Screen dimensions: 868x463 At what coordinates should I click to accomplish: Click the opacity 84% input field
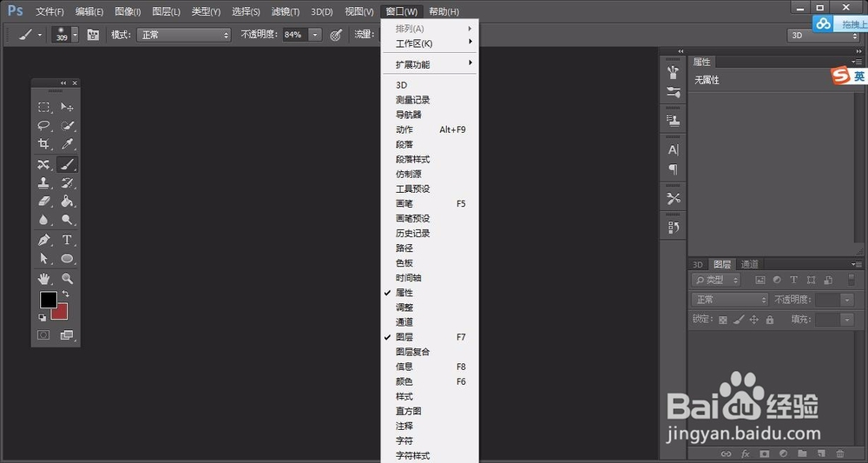click(294, 35)
